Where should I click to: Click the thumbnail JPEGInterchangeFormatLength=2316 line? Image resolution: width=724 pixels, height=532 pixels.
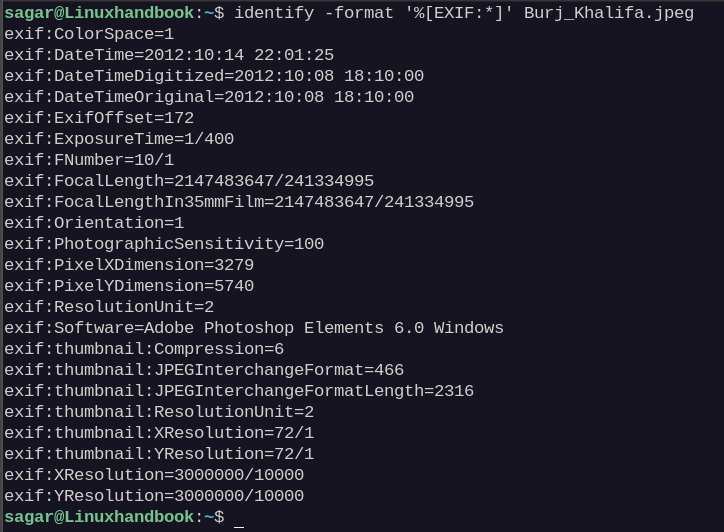[x=239, y=391]
